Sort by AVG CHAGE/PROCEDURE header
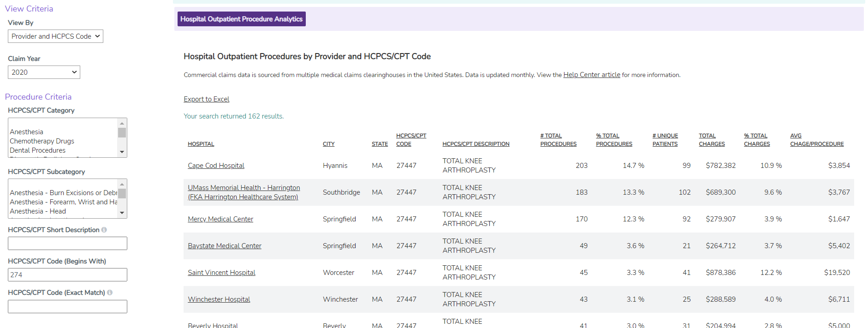Viewport: 868px width, 328px height. coord(817,140)
